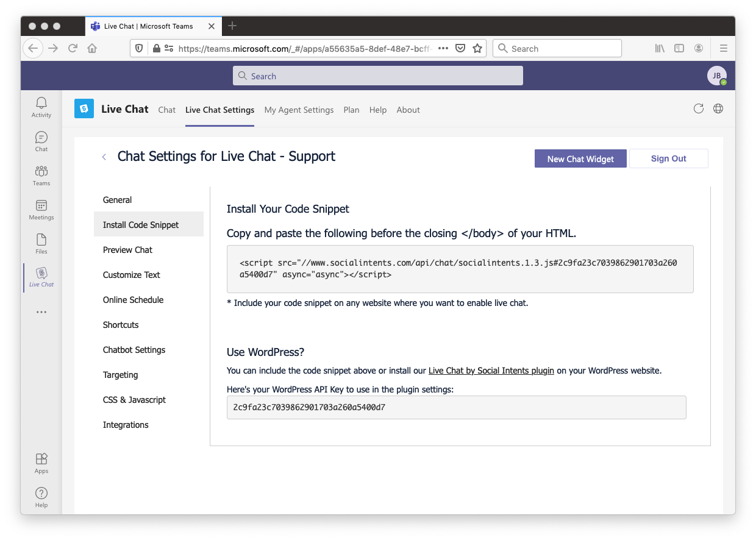Select Install Code Snippet menu item

(x=149, y=225)
